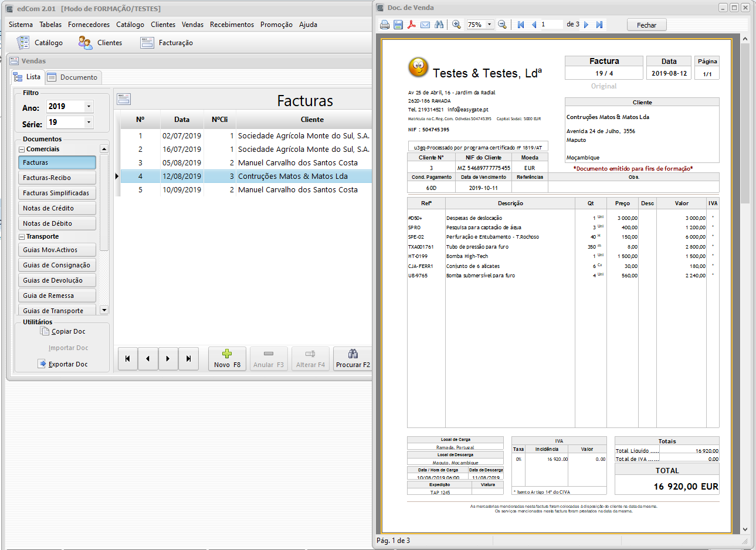The image size is (756, 550).
Task: Click down arrow of documents list scrollbar
Action: click(x=104, y=310)
